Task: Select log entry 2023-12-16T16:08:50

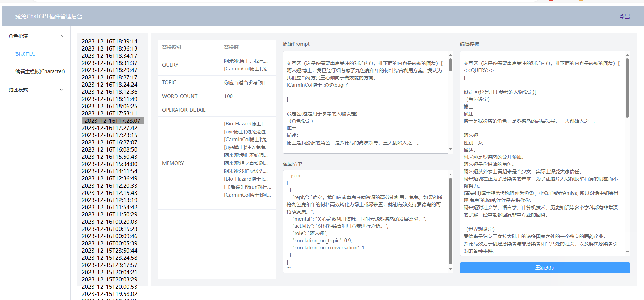Action: pyautogui.click(x=109, y=149)
